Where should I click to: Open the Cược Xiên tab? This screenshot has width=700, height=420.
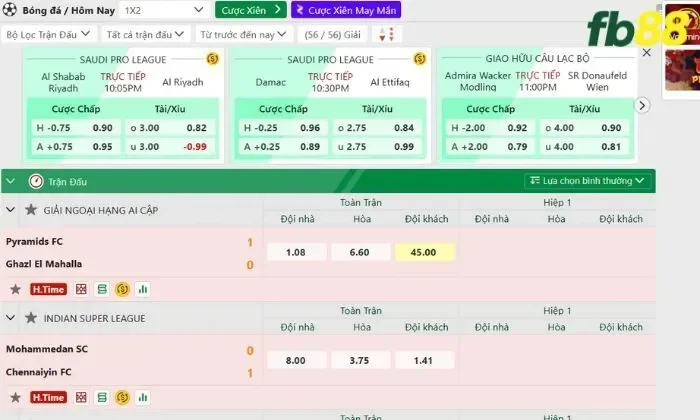click(250, 10)
